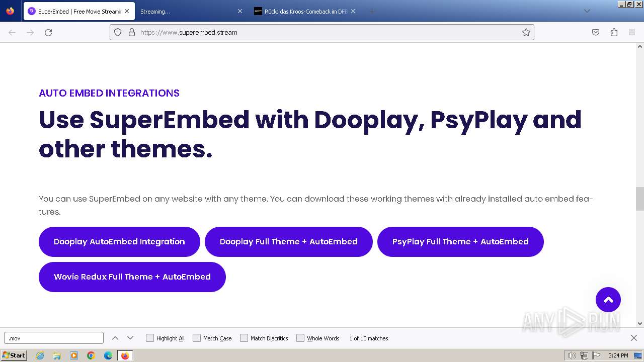Switch to the Rückt das Kroos-Comeback tab
Image resolution: width=644 pixels, height=362 pixels.
coord(305,11)
